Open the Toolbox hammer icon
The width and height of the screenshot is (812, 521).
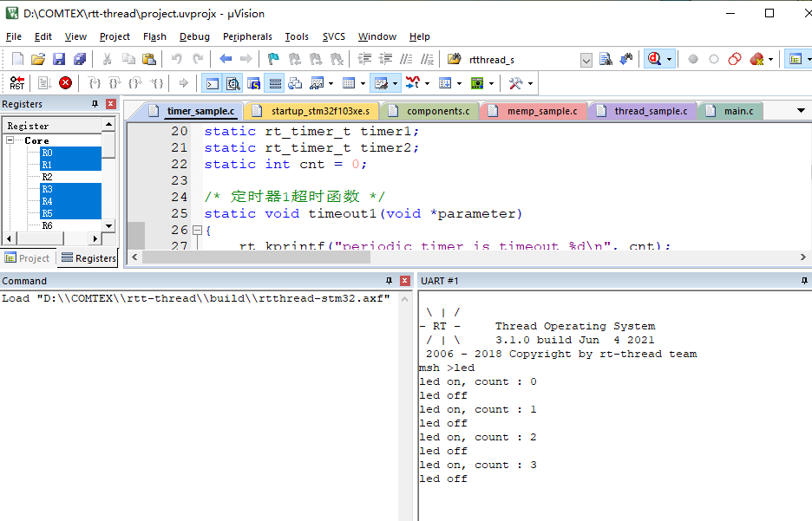pyautogui.click(x=515, y=83)
